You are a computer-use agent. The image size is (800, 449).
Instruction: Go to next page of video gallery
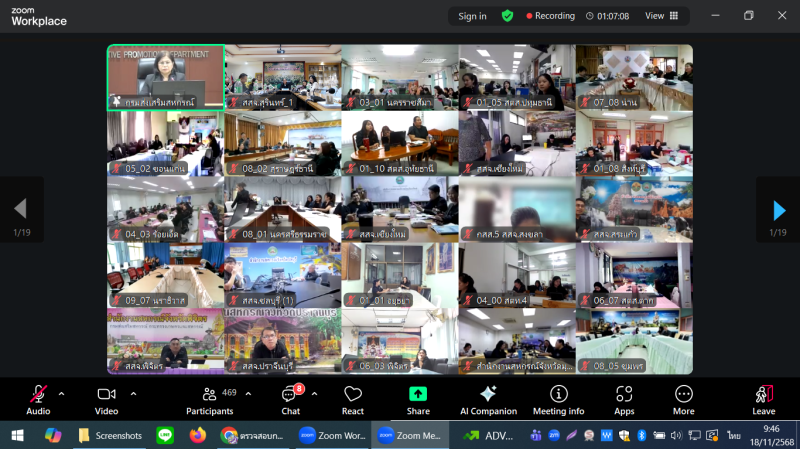778,210
